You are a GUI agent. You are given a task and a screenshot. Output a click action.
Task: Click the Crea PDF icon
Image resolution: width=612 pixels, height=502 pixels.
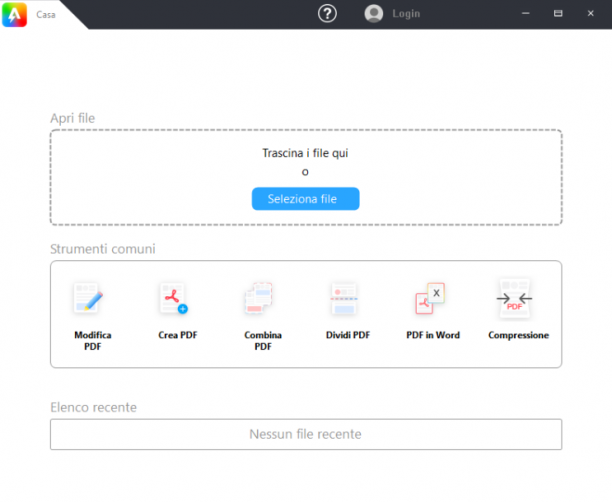(x=173, y=298)
